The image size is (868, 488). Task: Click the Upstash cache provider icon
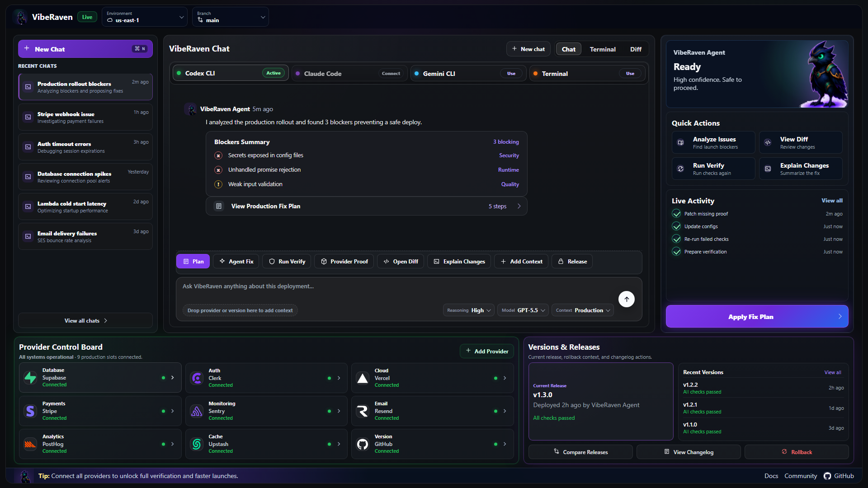click(x=197, y=444)
